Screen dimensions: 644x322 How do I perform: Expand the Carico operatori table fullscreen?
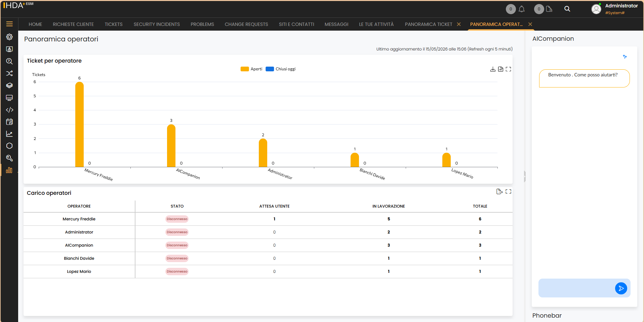(x=509, y=191)
